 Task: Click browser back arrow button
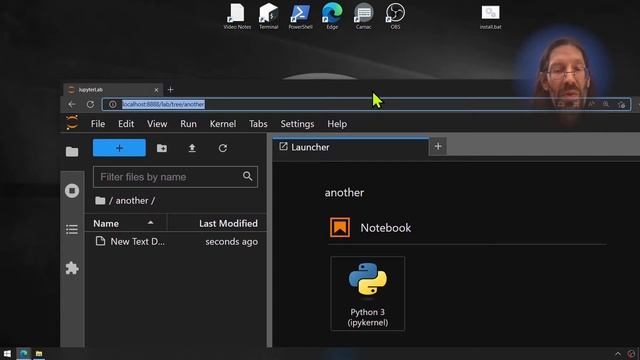click(x=72, y=104)
